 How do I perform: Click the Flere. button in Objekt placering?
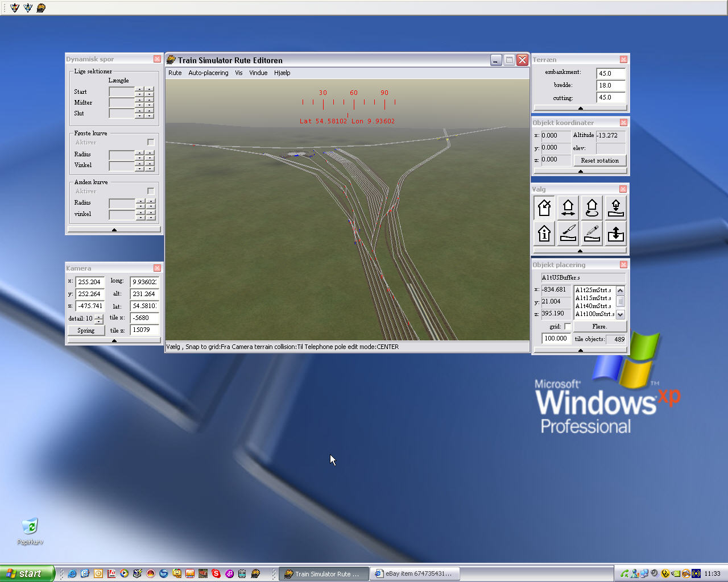(600, 326)
